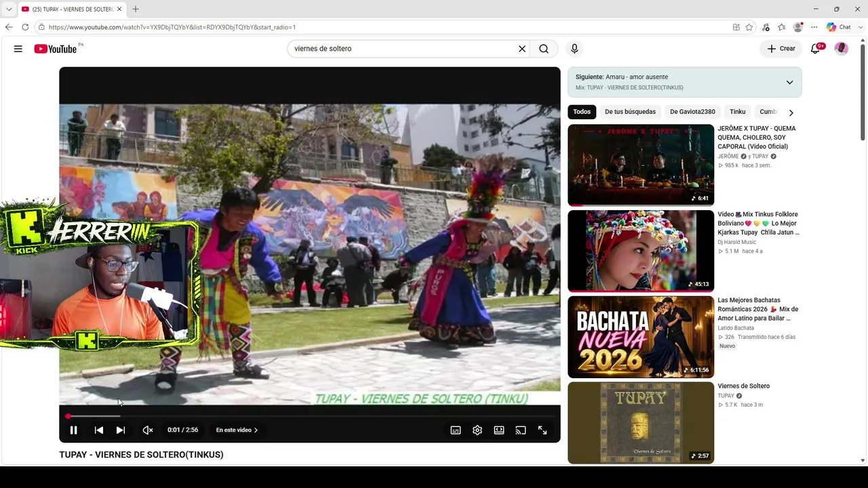Select the TUPAY - VIERNES DE SOLTERO browser tab
868x488 pixels.
pos(71,9)
